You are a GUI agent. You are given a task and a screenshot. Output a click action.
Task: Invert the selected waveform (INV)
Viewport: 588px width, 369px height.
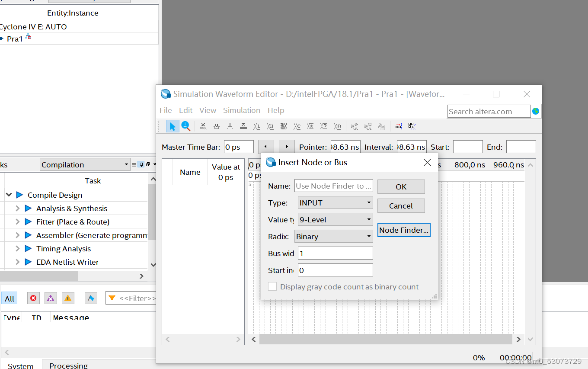284,126
